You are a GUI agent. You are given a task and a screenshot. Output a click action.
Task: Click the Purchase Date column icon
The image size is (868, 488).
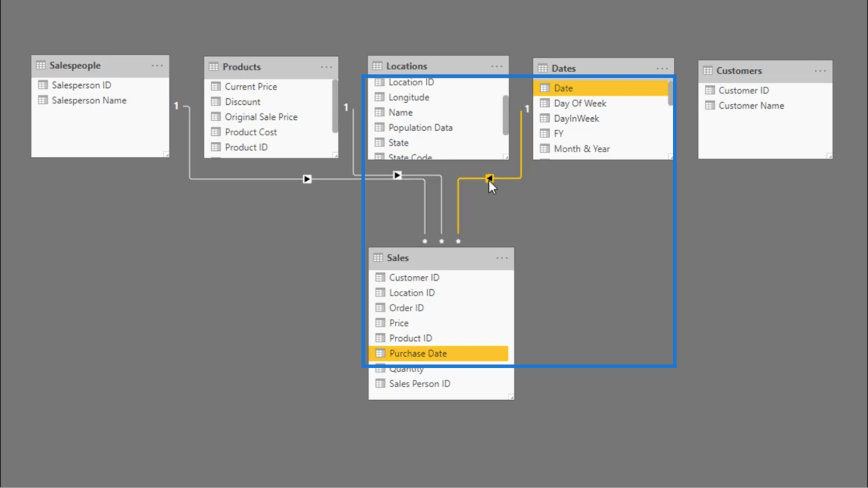(x=380, y=353)
